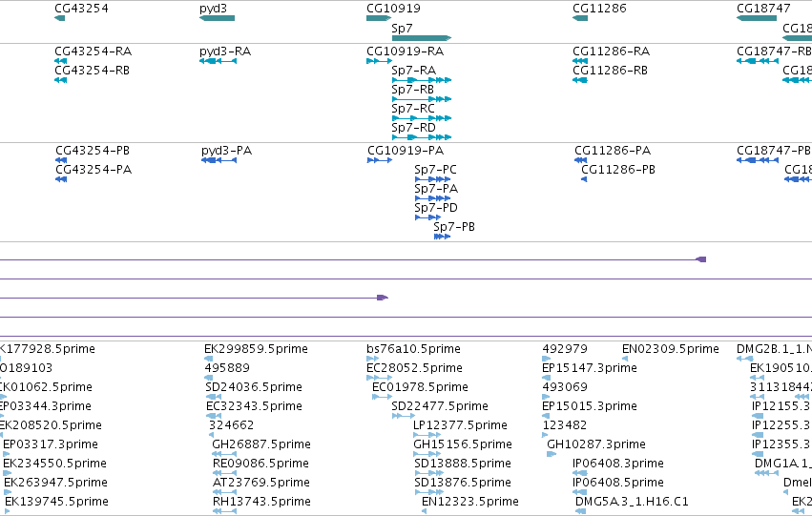Click the CG11286-RB transcript label
This screenshot has width=812, height=516.
(610, 71)
